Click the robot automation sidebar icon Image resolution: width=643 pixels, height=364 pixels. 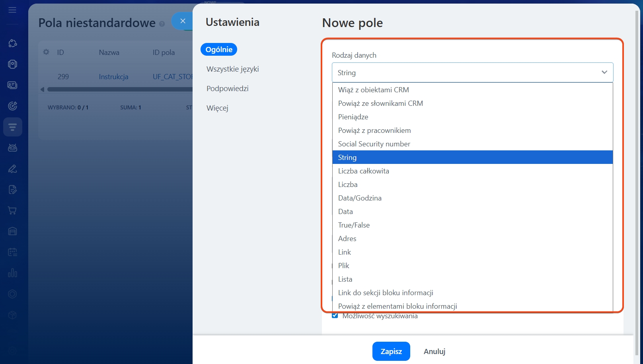tap(12, 148)
